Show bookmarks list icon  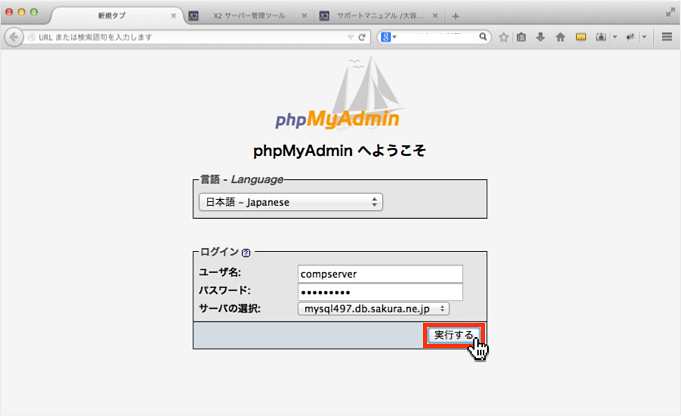click(521, 37)
